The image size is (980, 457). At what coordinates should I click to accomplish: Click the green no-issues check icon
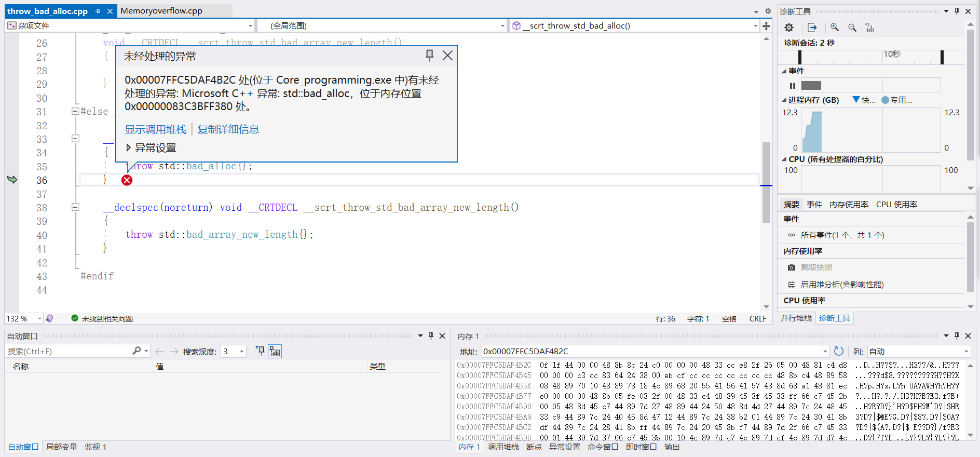point(75,318)
